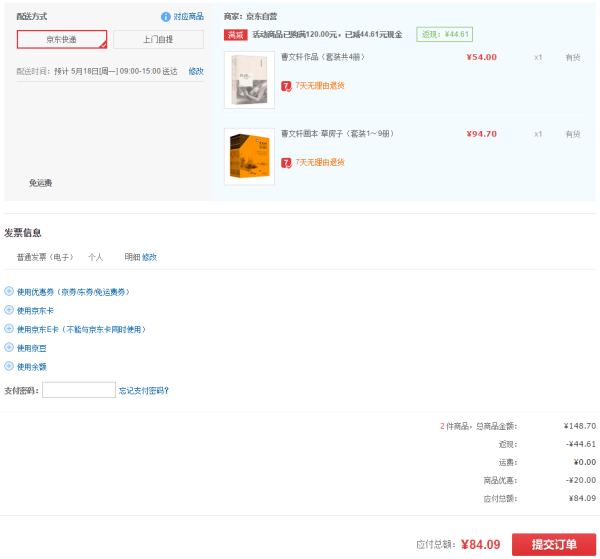
Task: Edit invoice info via 修改 link
Action: click(x=149, y=257)
